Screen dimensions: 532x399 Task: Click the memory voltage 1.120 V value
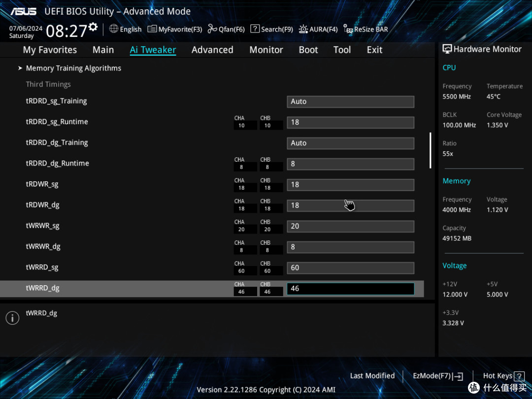pyautogui.click(x=497, y=210)
